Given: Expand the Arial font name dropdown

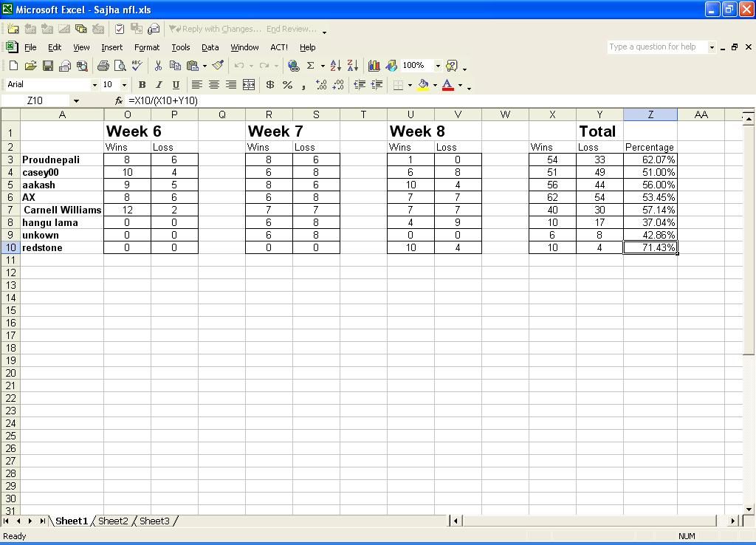Looking at the screenshot, I should [94, 85].
